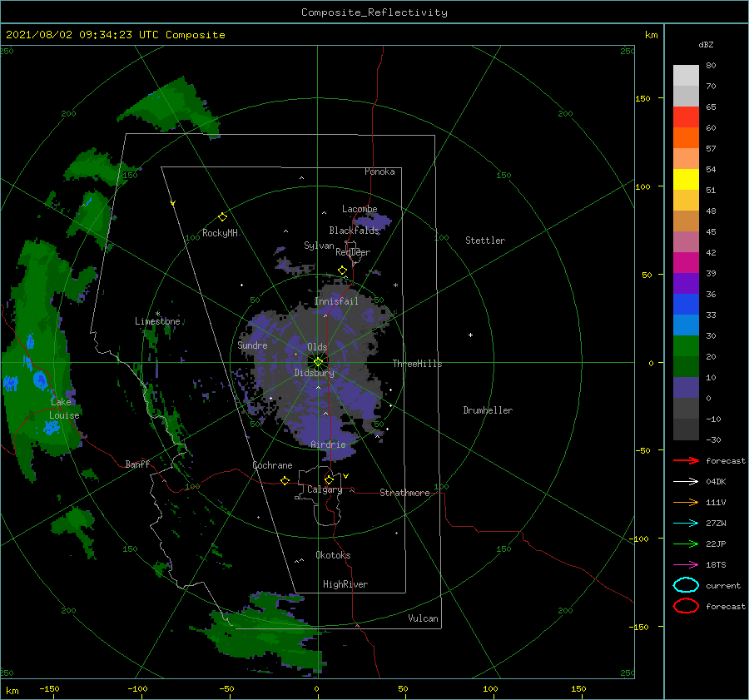Select the Calgary label
Viewport: 749px width, 700px height.
point(325,489)
